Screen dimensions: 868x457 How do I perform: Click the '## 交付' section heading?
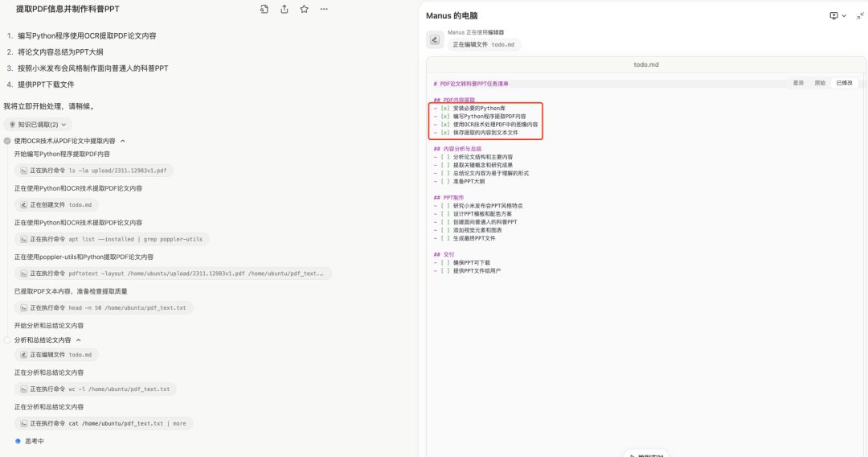click(x=444, y=255)
